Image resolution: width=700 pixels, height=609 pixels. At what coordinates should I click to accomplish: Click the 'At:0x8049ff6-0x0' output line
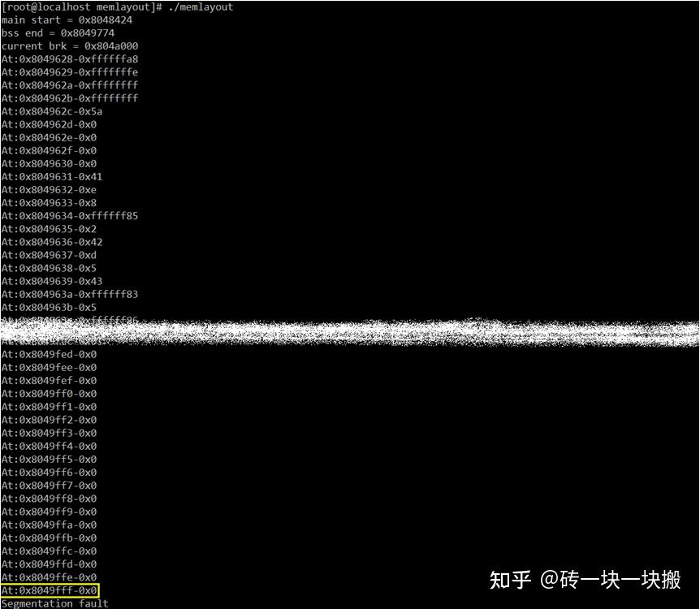coord(49,473)
